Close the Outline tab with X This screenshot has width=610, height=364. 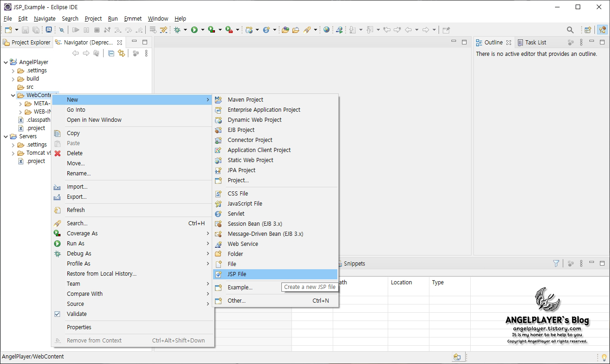click(x=509, y=43)
